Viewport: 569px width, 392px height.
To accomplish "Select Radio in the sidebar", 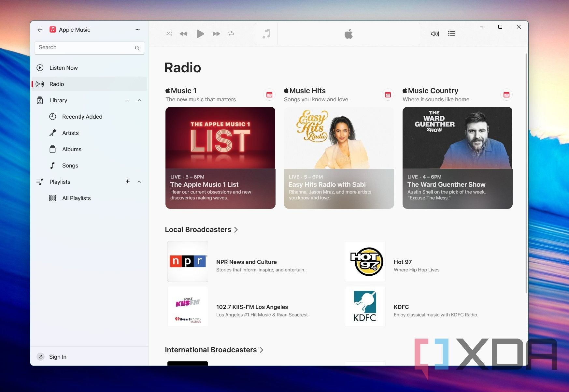I will coord(56,84).
